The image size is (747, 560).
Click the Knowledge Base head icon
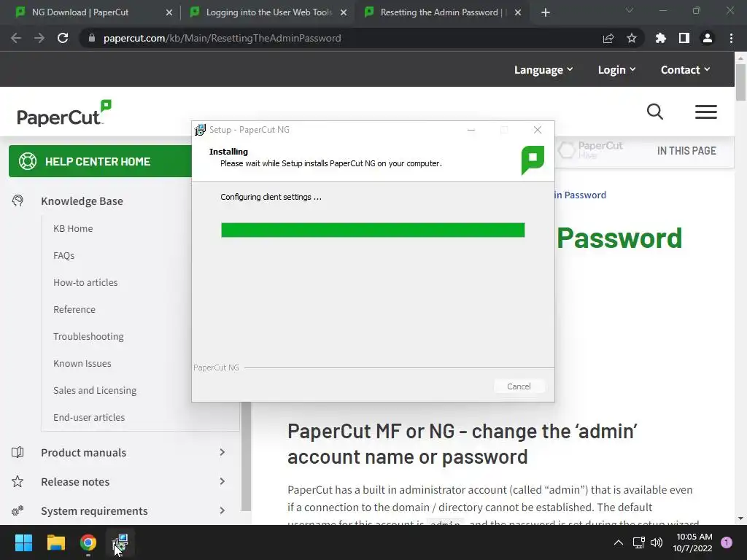[x=18, y=201]
